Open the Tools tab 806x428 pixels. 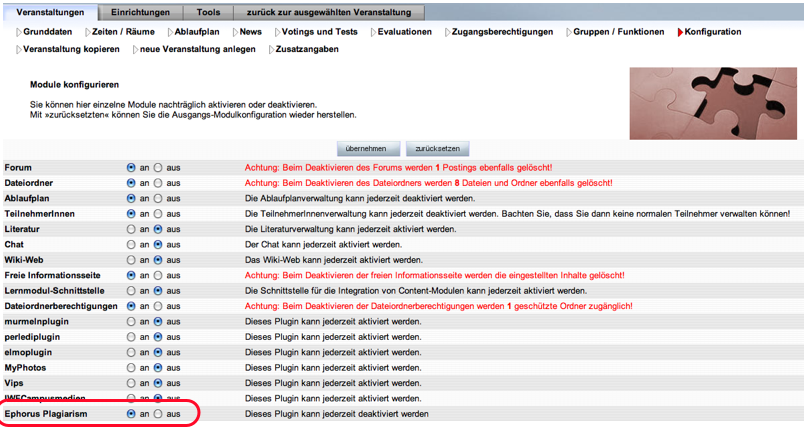point(208,12)
